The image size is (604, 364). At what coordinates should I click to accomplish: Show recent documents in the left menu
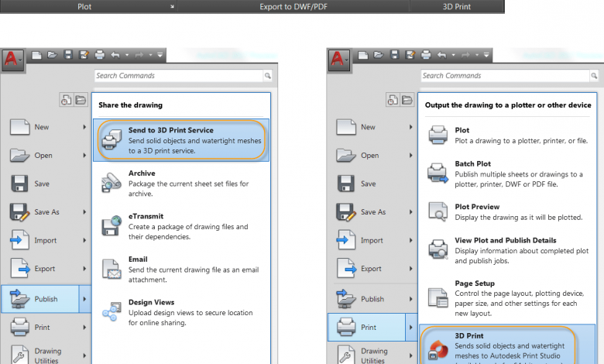point(67,100)
